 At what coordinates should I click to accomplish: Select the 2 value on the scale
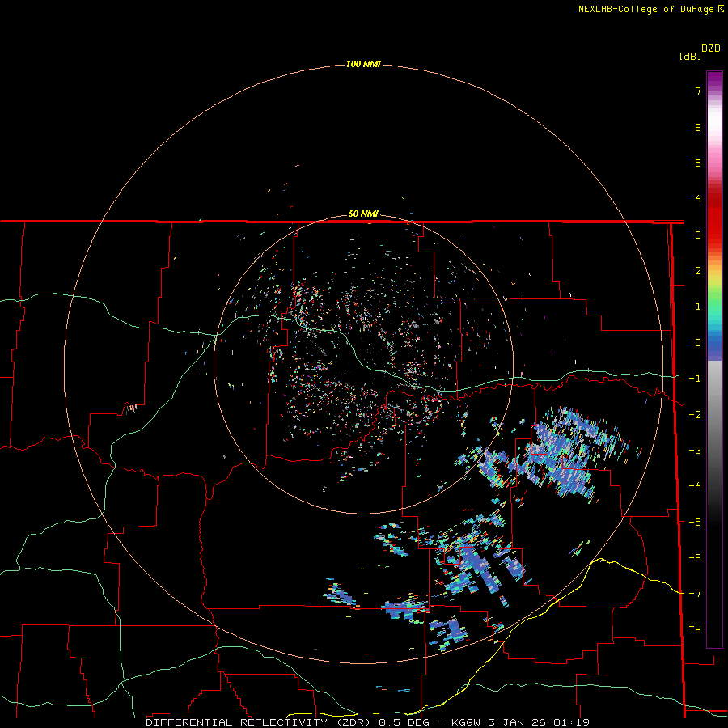click(x=698, y=271)
